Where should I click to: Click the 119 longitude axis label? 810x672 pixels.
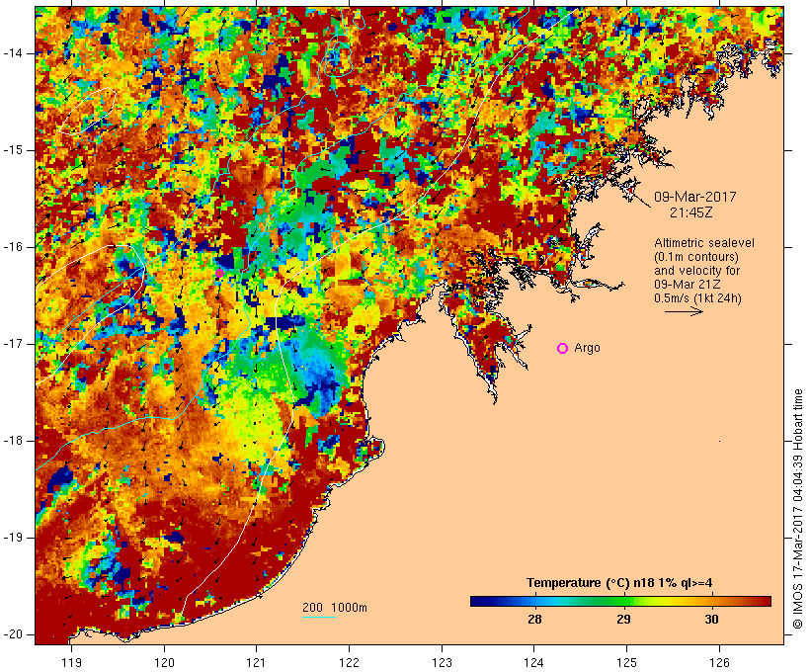point(71,662)
